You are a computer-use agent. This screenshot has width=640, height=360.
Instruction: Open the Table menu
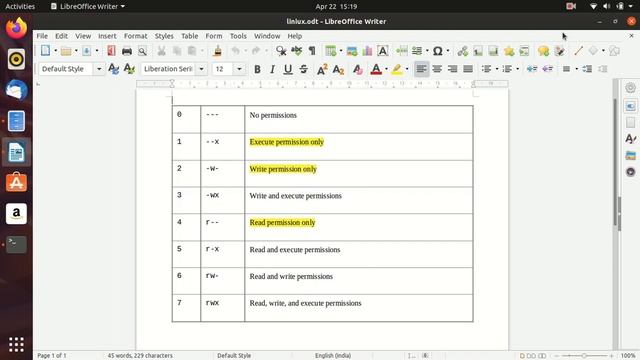189,36
